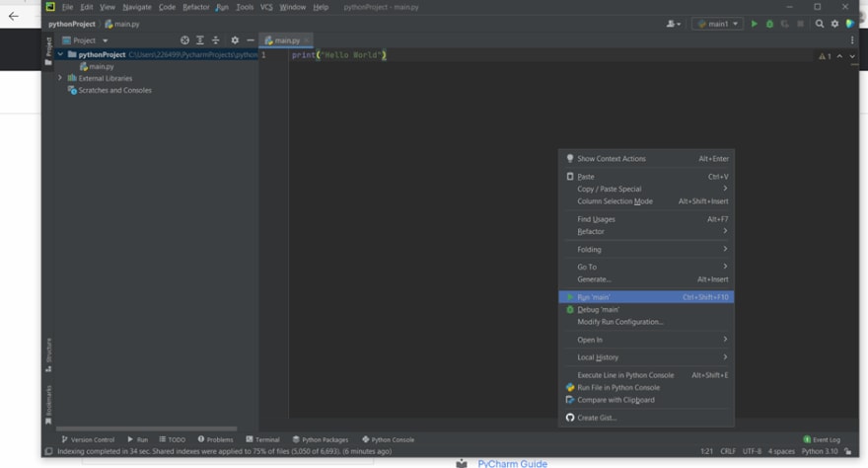Click the back arrow in the browser window behind

(x=13, y=16)
